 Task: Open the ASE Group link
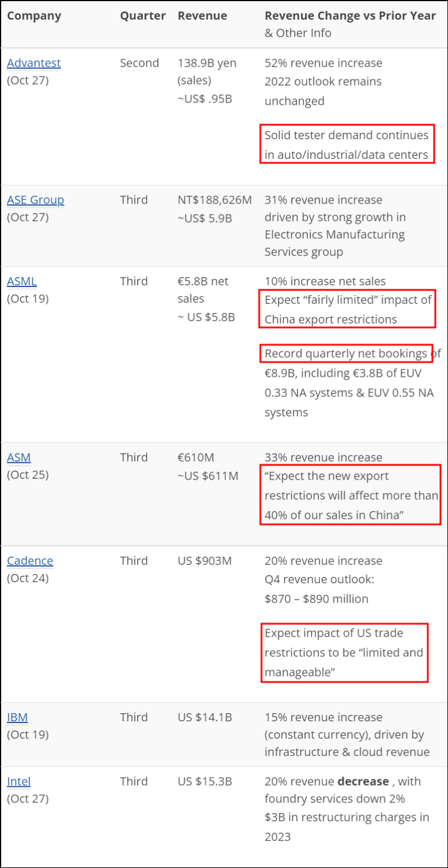(x=35, y=199)
